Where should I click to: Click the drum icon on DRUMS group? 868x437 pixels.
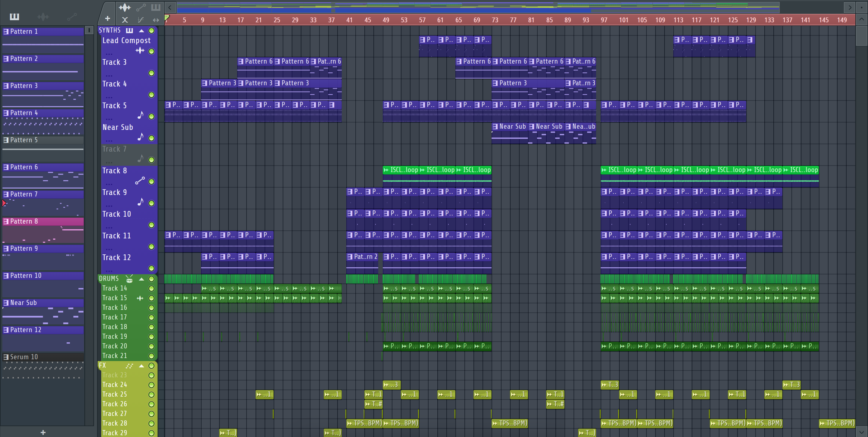pos(129,279)
